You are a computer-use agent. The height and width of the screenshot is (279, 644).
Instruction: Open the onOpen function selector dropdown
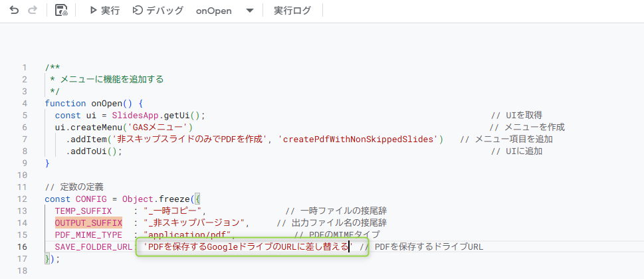click(x=225, y=11)
